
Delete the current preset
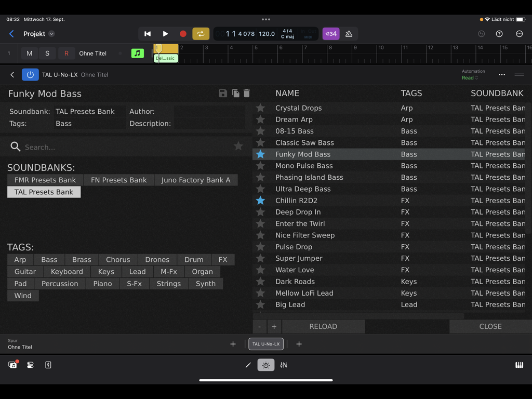(x=247, y=94)
